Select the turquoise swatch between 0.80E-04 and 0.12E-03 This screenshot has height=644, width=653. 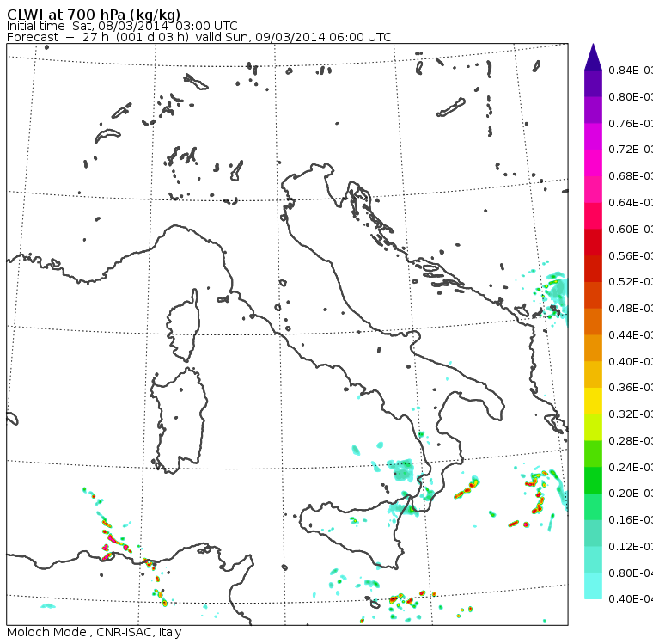click(593, 560)
